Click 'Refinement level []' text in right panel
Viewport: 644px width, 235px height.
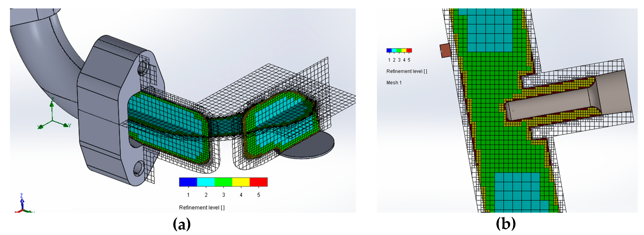(407, 71)
